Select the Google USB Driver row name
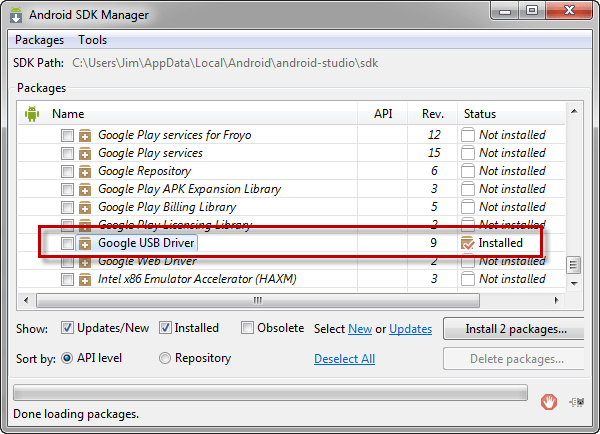 click(x=146, y=243)
